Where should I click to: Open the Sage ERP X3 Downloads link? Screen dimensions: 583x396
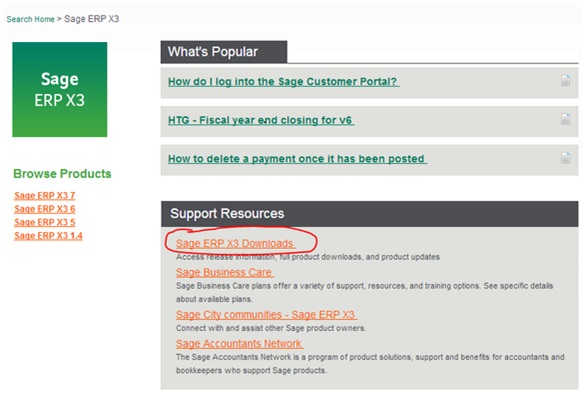click(235, 244)
